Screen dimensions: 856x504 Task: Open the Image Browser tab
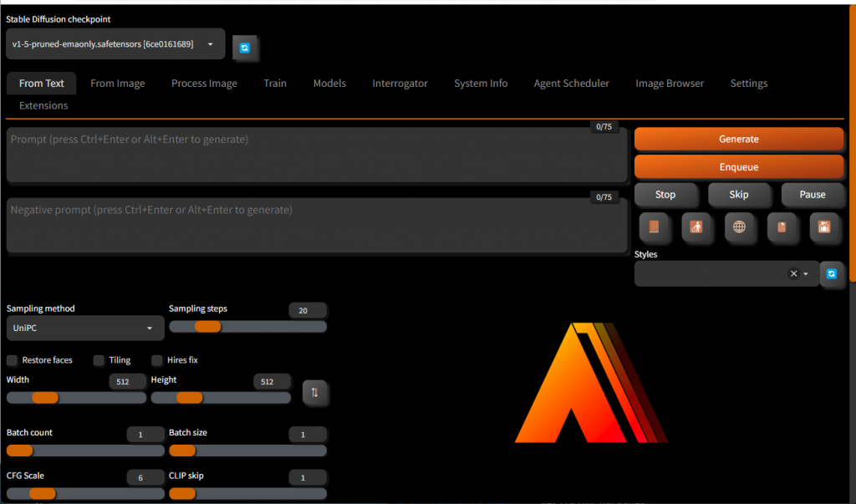670,83
